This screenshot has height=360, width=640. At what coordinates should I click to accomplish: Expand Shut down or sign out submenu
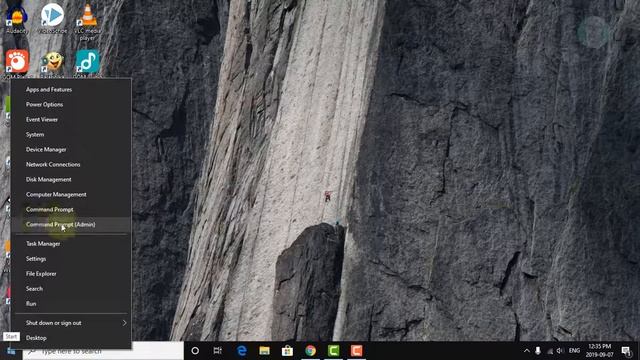click(x=71, y=323)
